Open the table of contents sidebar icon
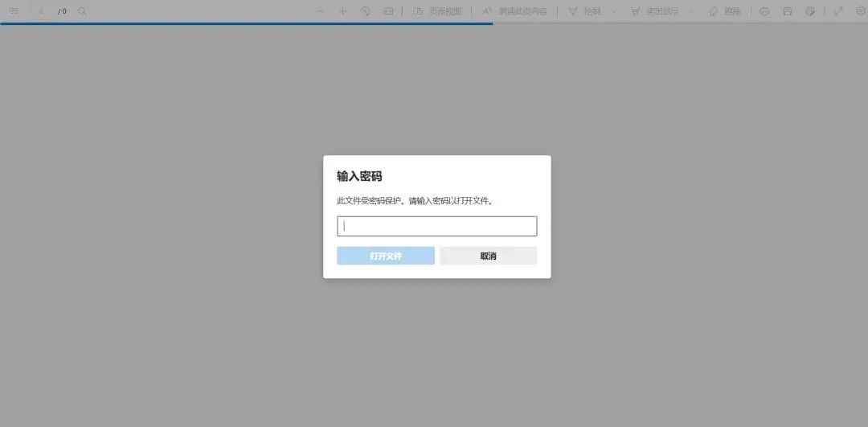Viewport: 868px width, 427px height. point(14,11)
